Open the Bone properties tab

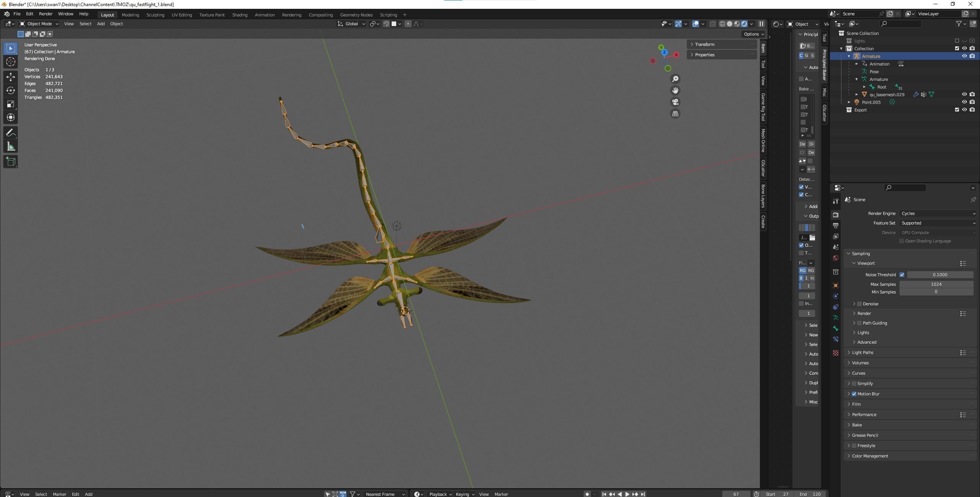[x=836, y=328]
